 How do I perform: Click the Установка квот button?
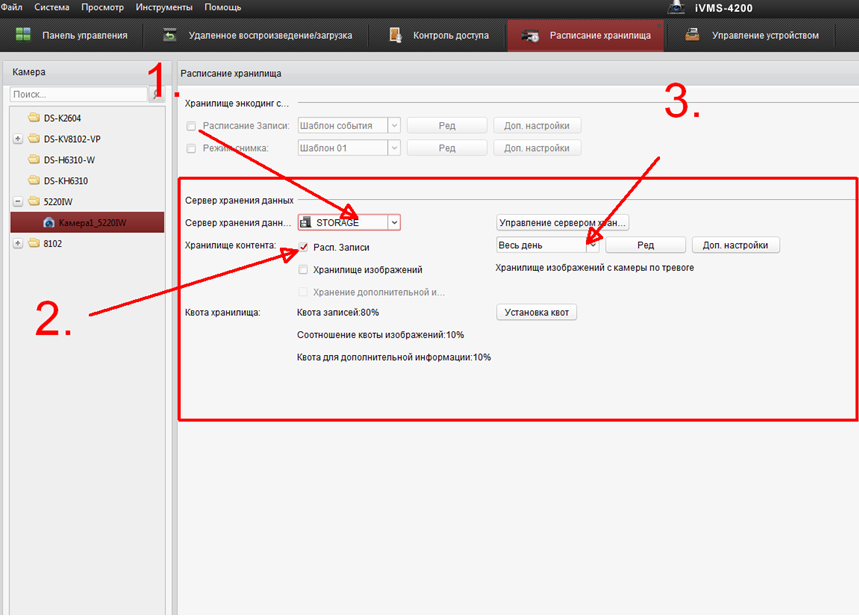537,313
